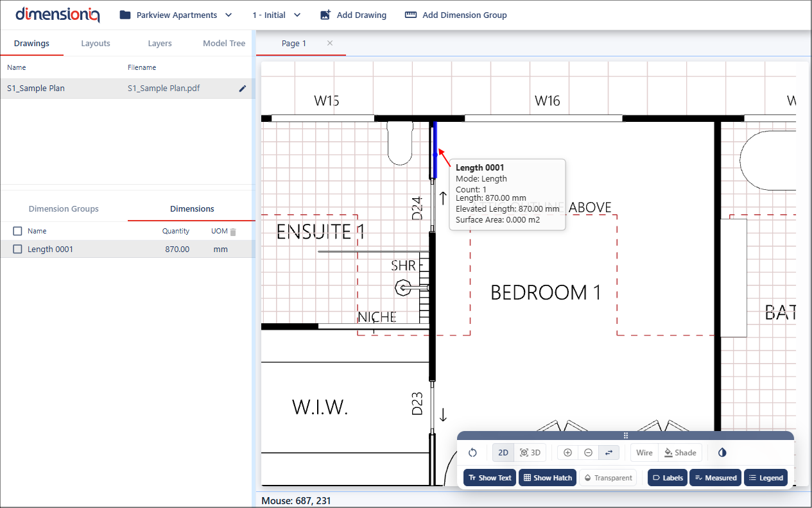The height and width of the screenshot is (508, 812).
Task: Toggle the Show Hatch button
Action: (547, 478)
